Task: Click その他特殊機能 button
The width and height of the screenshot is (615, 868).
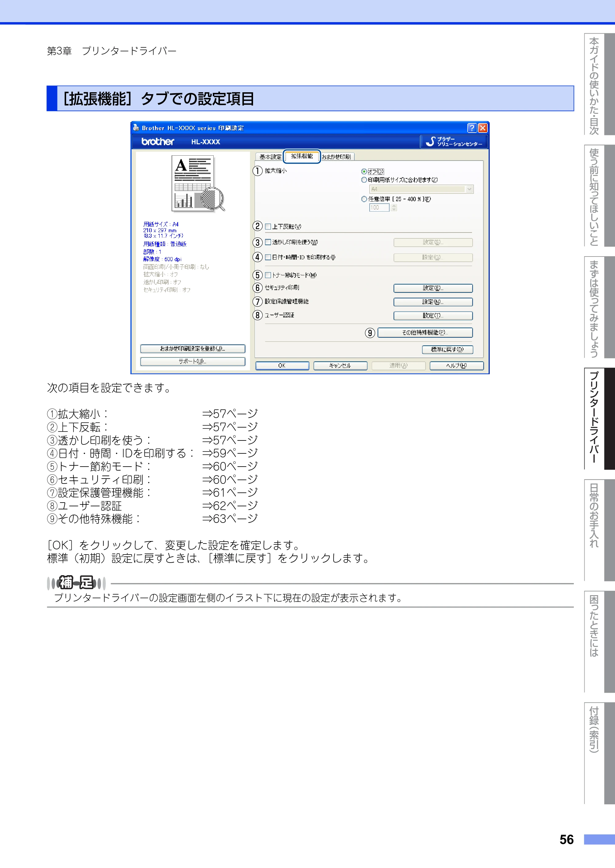Action: 425,332
